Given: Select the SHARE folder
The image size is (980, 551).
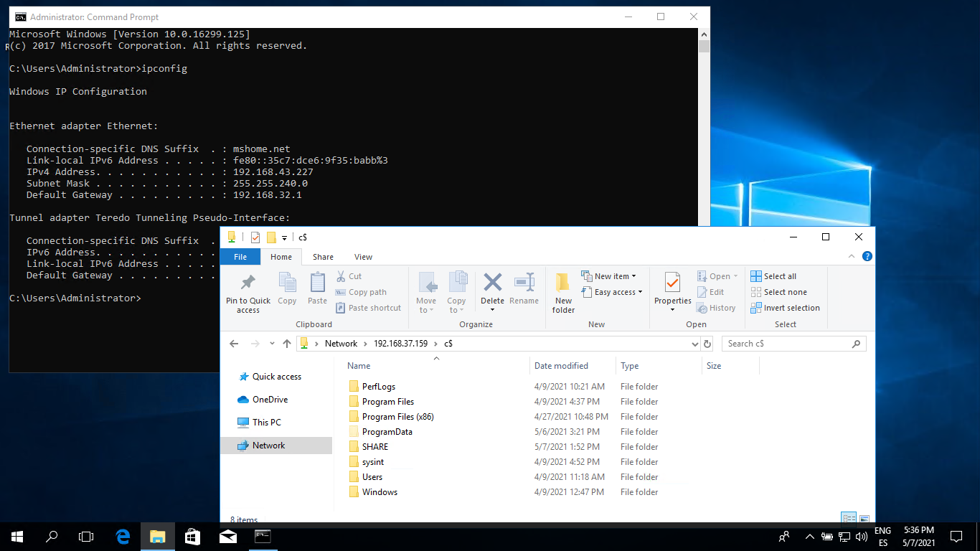Looking at the screenshot, I should click(x=374, y=447).
